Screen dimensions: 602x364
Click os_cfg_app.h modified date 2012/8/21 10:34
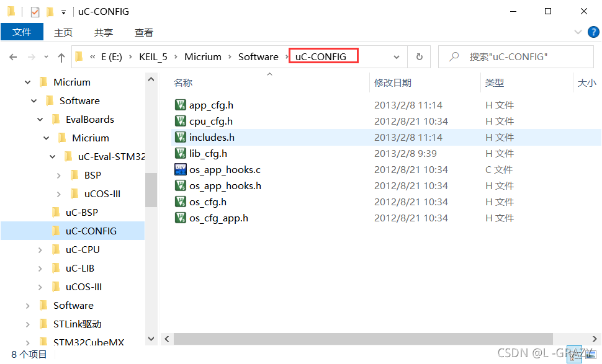point(411,218)
